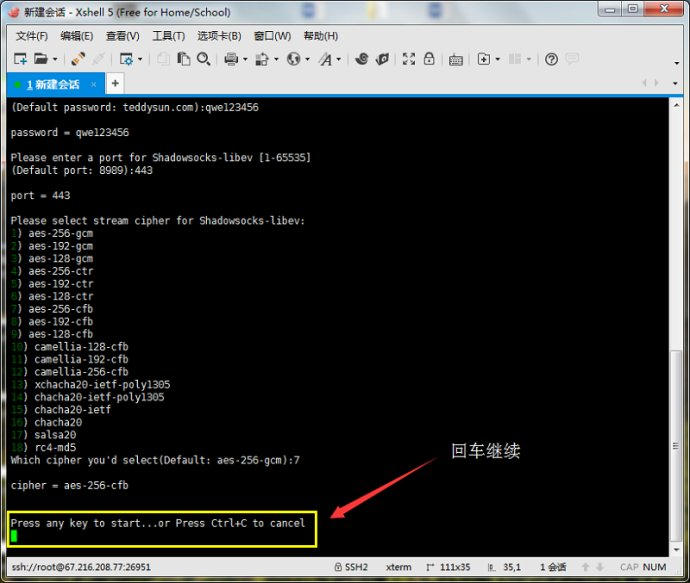Click the lock screen padlock icon

[x=429, y=59]
